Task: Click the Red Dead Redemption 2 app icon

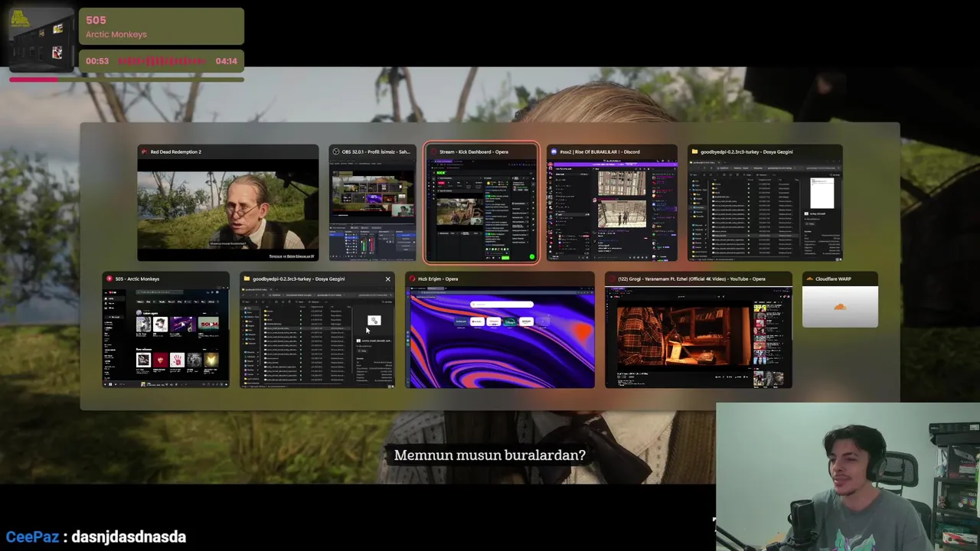Action: click(x=144, y=152)
